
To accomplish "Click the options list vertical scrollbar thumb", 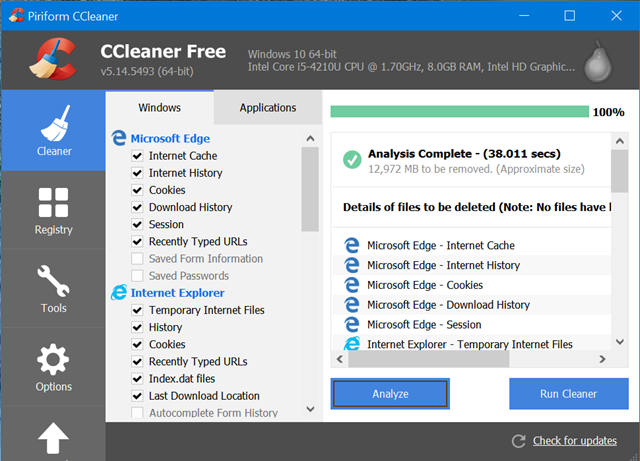I will 310,189.
